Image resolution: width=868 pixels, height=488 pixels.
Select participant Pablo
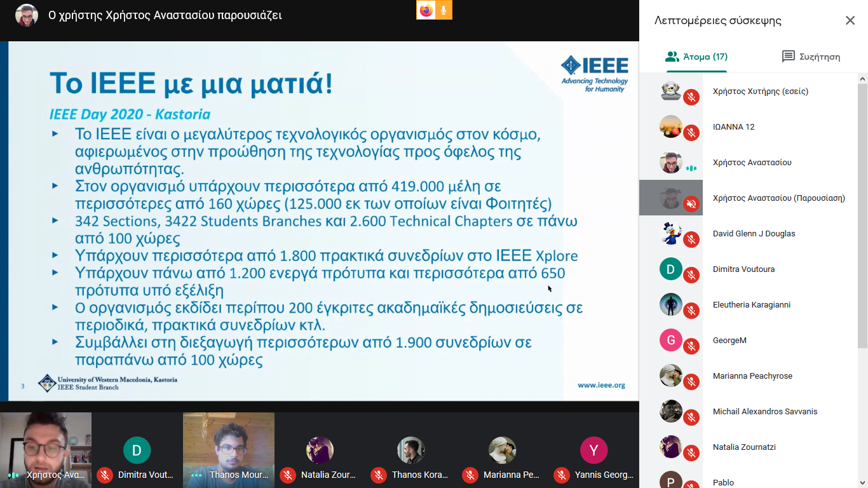749,478
